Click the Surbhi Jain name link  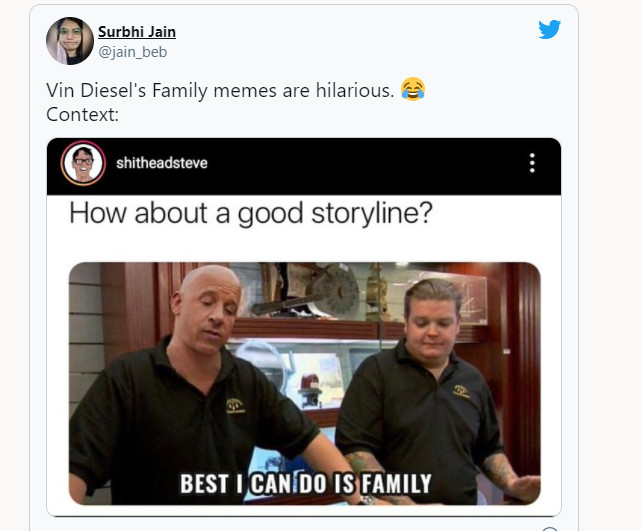coord(137,32)
